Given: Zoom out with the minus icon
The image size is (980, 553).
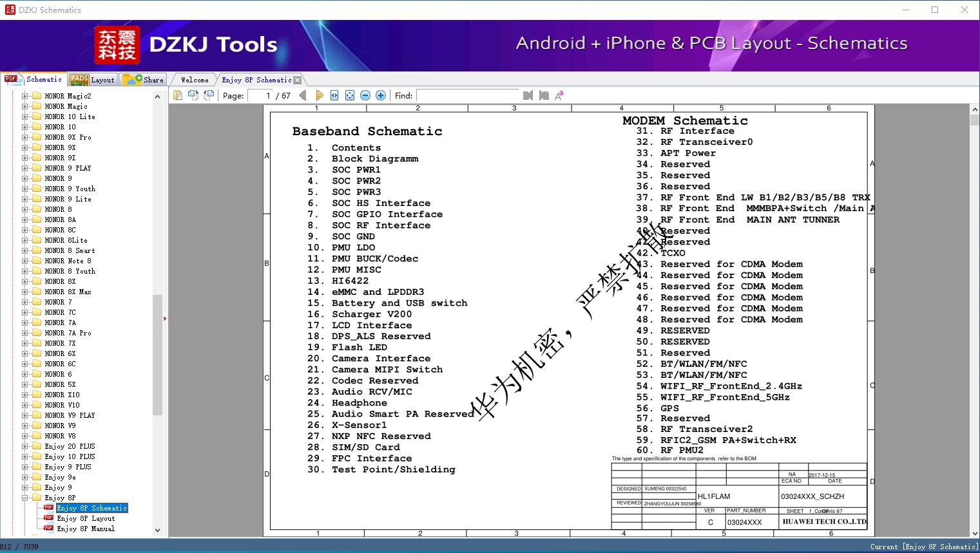Looking at the screenshot, I should pyautogui.click(x=365, y=95).
